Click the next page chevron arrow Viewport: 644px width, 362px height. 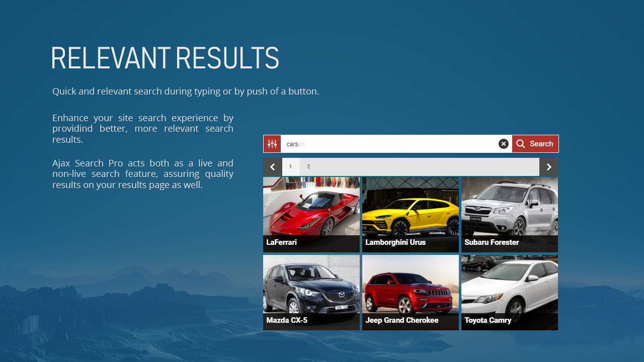548,166
